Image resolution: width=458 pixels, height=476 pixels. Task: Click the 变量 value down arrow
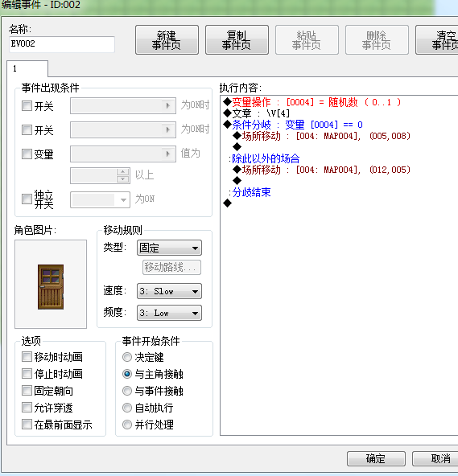click(x=123, y=179)
